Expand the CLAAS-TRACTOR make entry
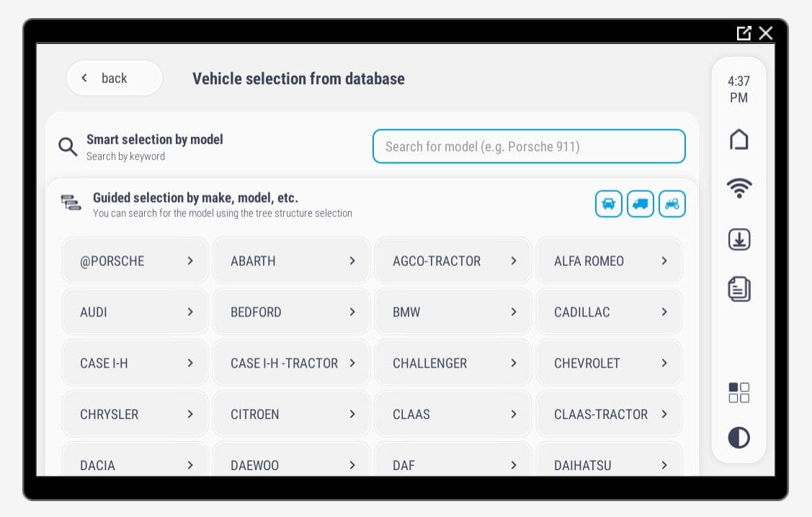Image resolution: width=812 pixels, height=517 pixels. pyautogui.click(x=609, y=415)
